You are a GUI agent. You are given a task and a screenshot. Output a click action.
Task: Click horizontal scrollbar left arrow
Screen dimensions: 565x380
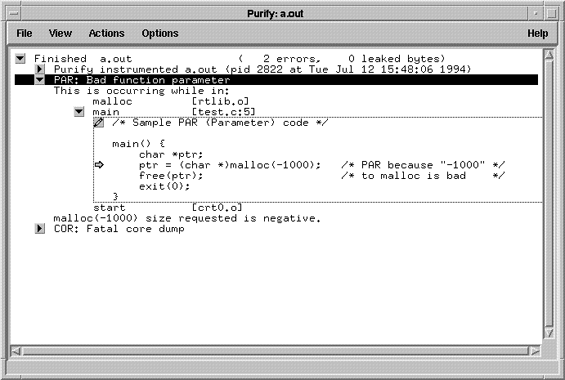coord(15,351)
